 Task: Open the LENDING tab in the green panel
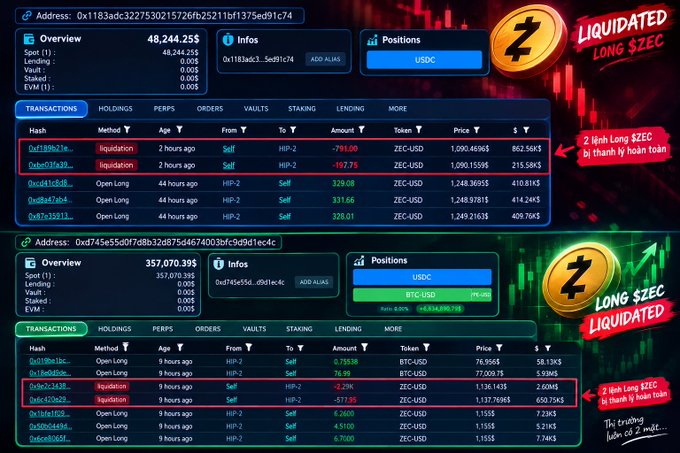(348, 329)
